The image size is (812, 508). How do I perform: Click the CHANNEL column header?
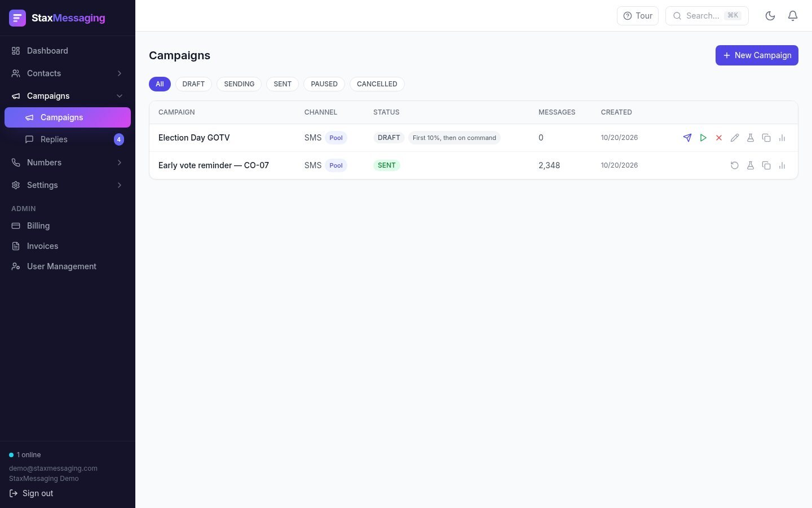click(x=321, y=112)
